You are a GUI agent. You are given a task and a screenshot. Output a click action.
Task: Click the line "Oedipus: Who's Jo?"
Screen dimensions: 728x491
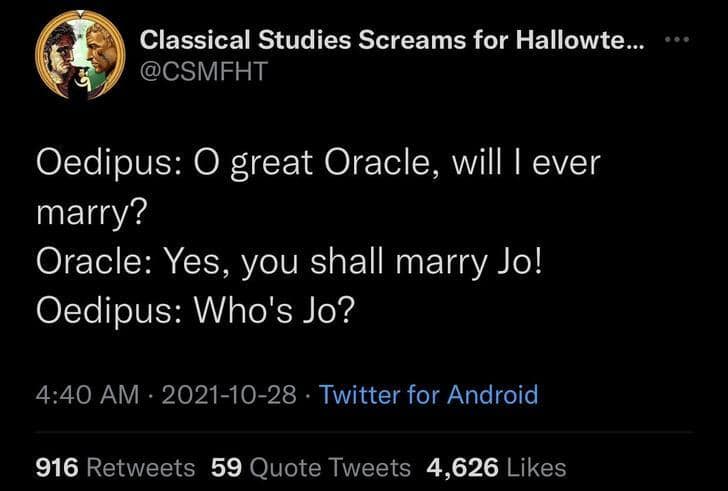195,310
